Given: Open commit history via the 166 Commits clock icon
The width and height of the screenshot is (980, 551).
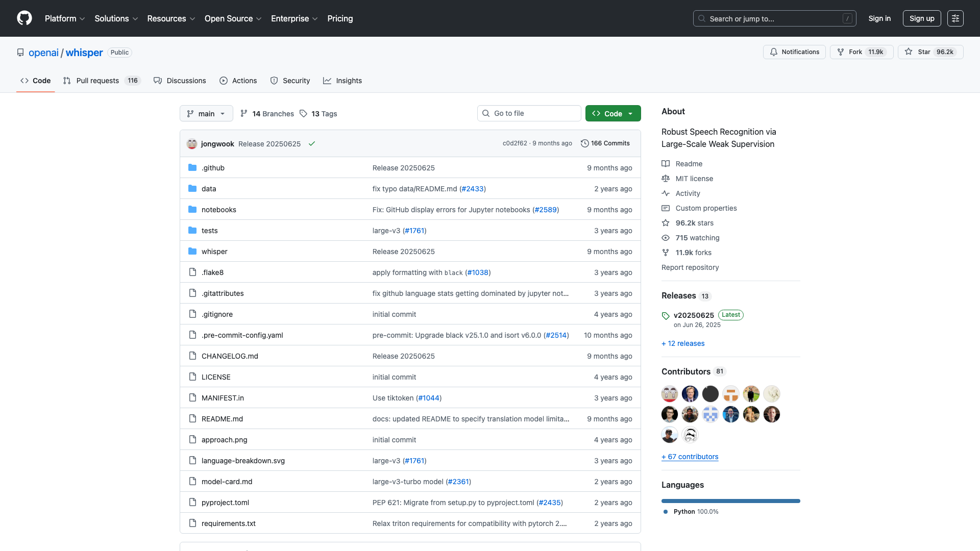Looking at the screenshot, I should [x=585, y=143].
